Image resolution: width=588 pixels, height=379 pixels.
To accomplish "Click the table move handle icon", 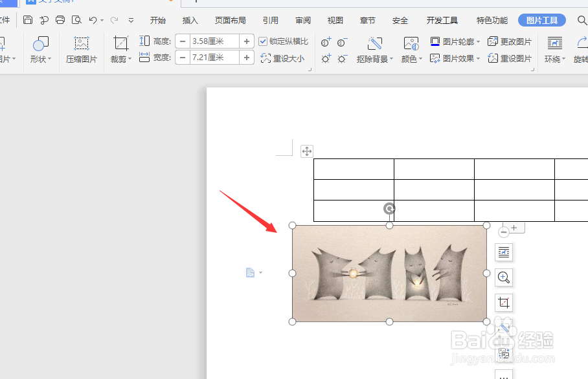I will click(307, 151).
